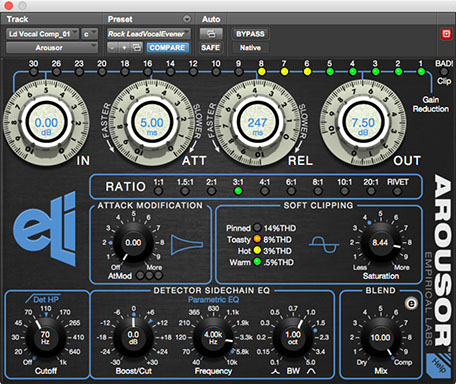Click the wide bandwidth peak icon
This screenshot has width=456, height=384.
click(x=311, y=371)
